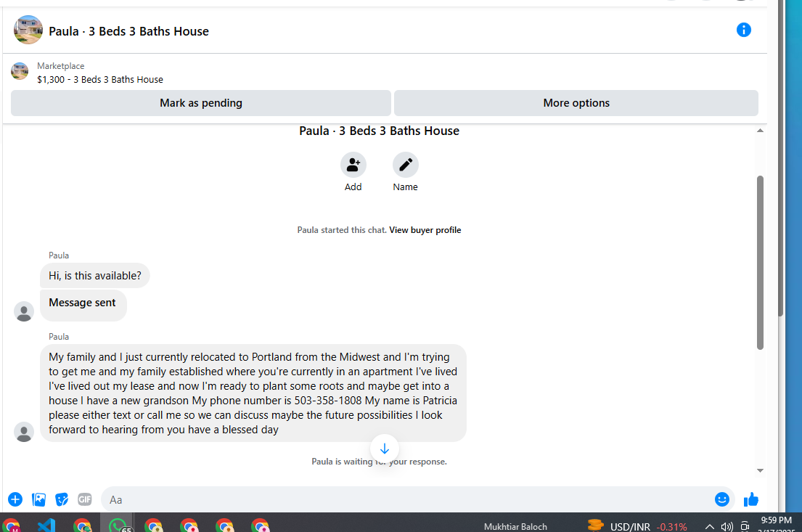Send a thumbs-up like
Screen dimensions: 802x532
tap(751, 499)
